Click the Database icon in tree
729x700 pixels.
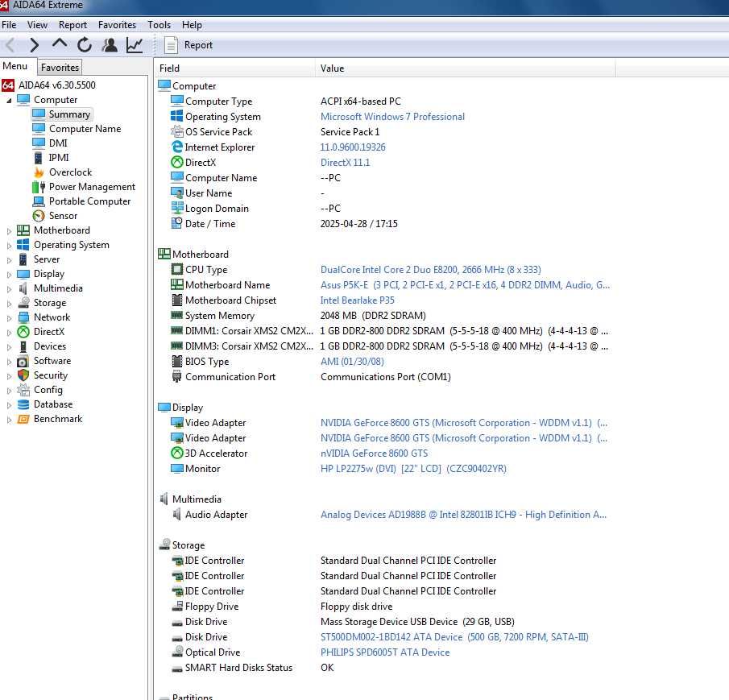pos(23,404)
